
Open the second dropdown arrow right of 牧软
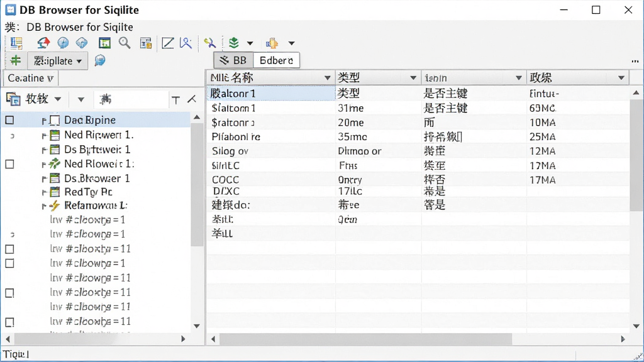pyautogui.click(x=81, y=99)
